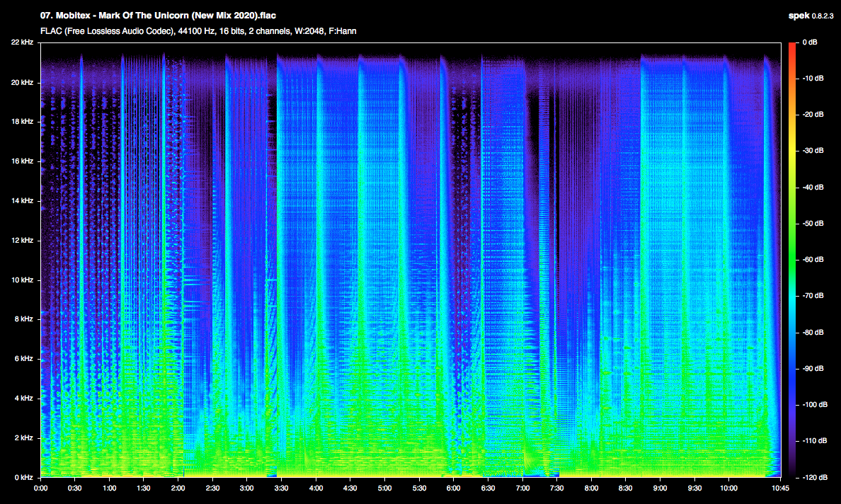The image size is (841, 504).
Task: Click the 0:00 time axis label
Action: (x=41, y=488)
